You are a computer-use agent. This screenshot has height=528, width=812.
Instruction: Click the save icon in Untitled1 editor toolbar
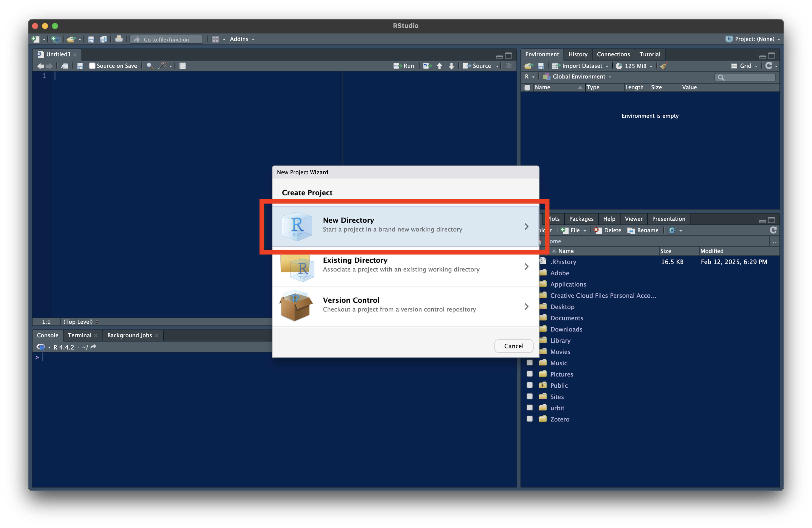80,66
